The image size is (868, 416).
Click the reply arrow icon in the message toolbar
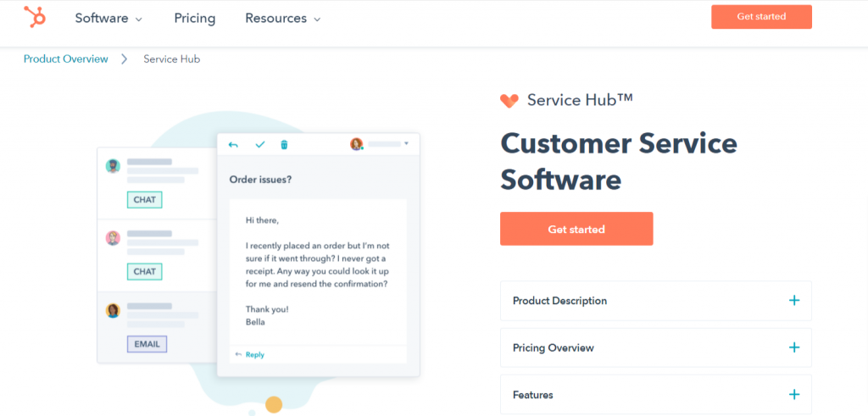click(234, 145)
